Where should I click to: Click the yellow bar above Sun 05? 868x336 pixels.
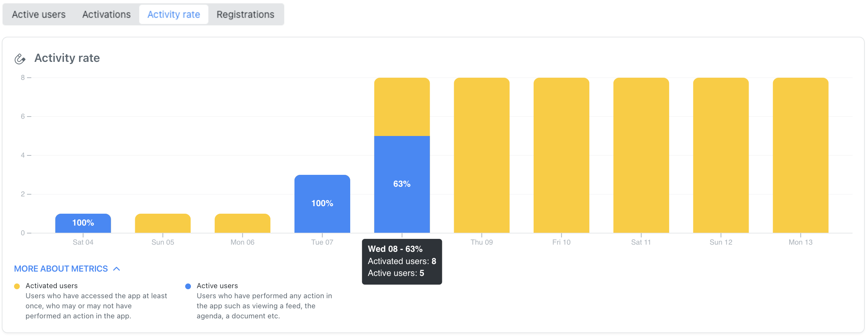coord(163,223)
